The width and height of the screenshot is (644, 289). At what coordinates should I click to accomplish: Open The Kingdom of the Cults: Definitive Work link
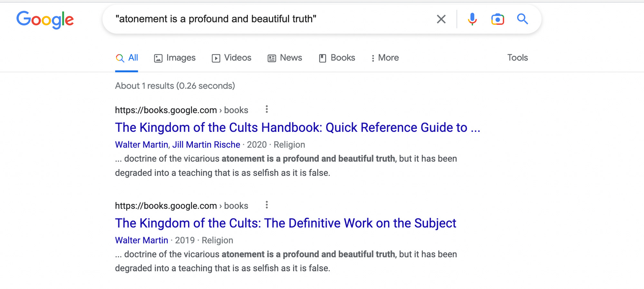[x=286, y=223]
